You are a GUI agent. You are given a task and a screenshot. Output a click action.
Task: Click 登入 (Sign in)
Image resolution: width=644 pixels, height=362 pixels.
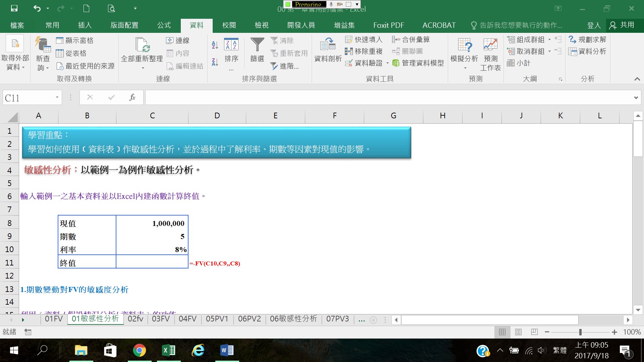(x=594, y=25)
